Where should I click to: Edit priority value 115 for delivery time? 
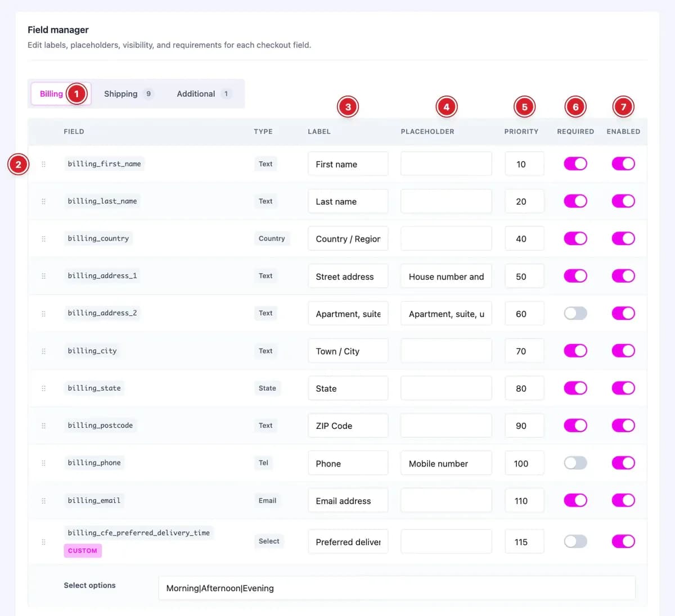click(524, 542)
